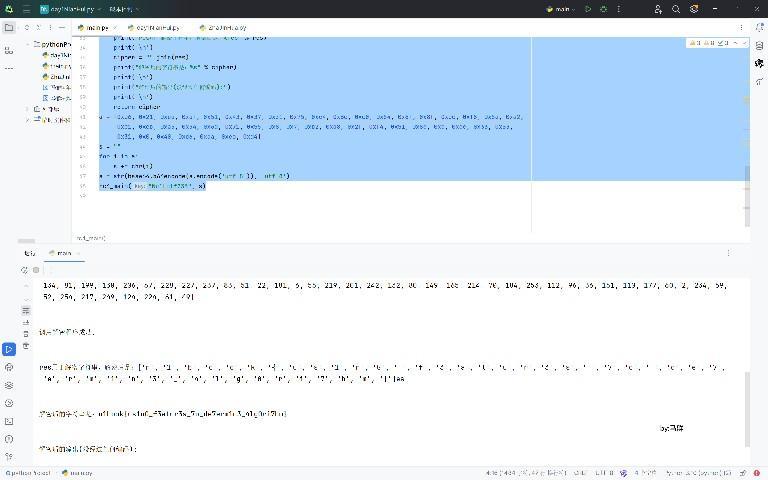The width and height of the screenshot is (768, 480).
Task: Switch to the second editor tab
Action: (x=153, y=28)
